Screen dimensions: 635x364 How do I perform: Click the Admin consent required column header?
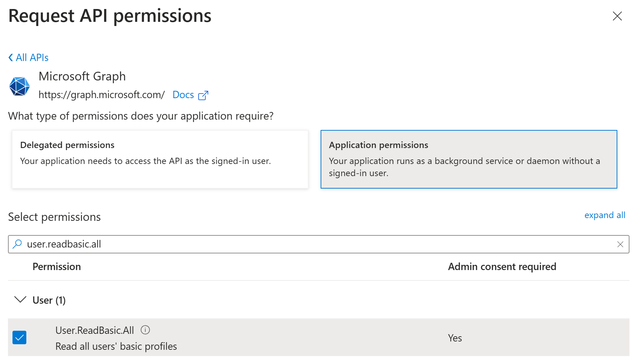coord(502,267)
